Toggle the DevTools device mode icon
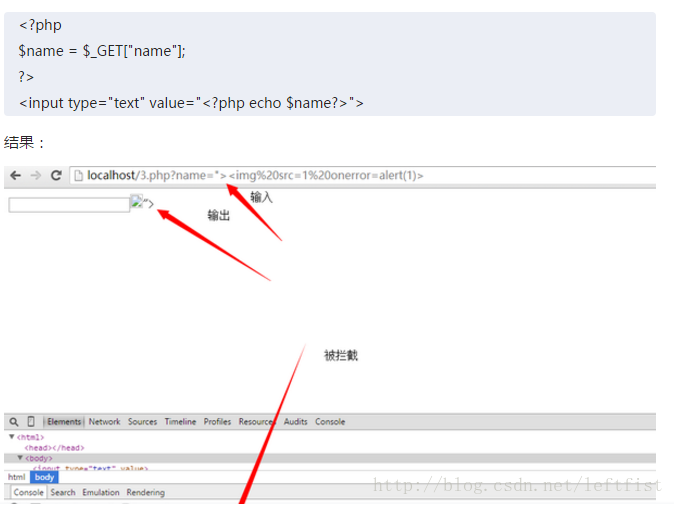Screen dimensions: 674x505 [x=31, y=422]
